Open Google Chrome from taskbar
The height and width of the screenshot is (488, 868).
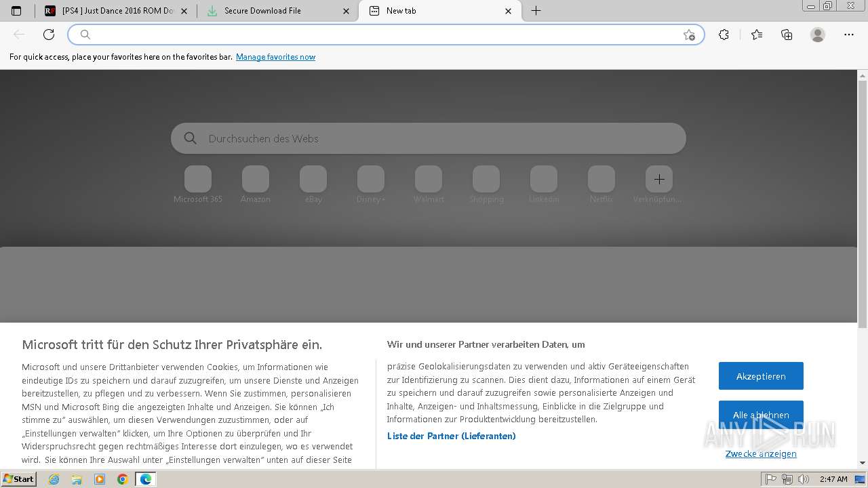point(123,479)
